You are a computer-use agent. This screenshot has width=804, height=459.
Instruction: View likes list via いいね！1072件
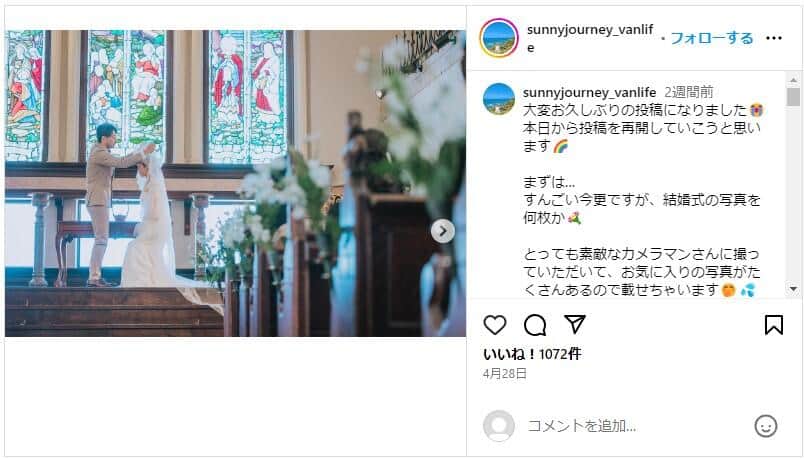(x=532, y=354)
